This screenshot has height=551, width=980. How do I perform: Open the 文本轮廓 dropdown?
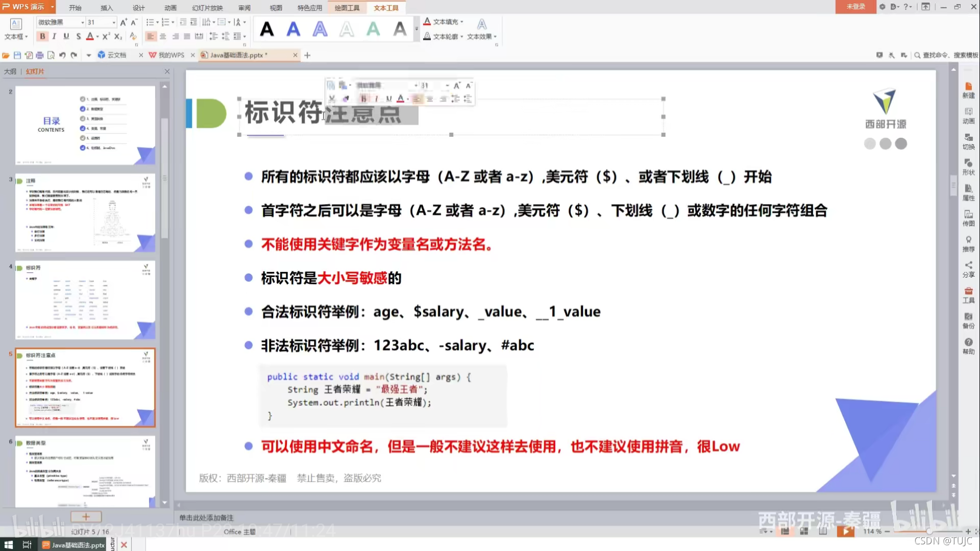(443, 36)
